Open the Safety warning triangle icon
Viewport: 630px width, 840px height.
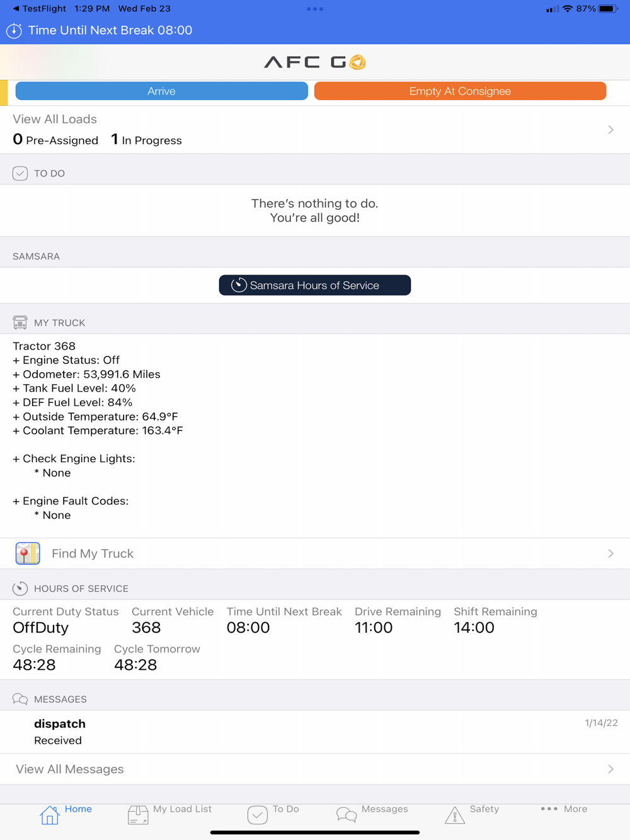tap(454, 815)
